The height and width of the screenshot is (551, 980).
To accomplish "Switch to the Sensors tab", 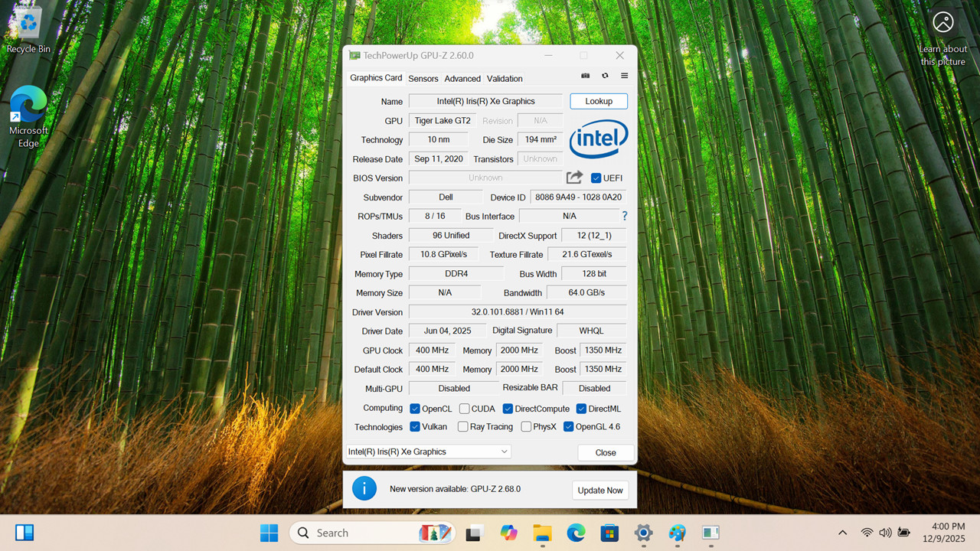I will coord(423,79).
